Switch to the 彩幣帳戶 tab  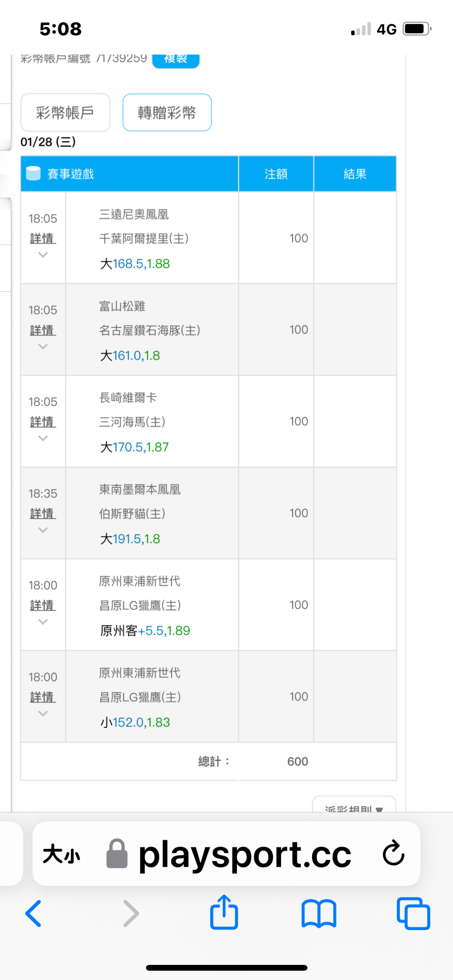pyautogui.click(x=65, y=112)
